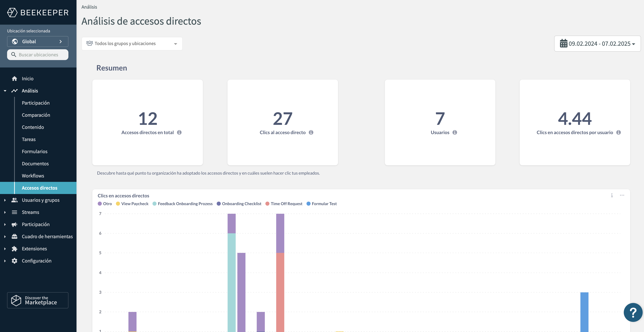
Task: Click info icon beside Accesos directos en total
Action: 179,132
